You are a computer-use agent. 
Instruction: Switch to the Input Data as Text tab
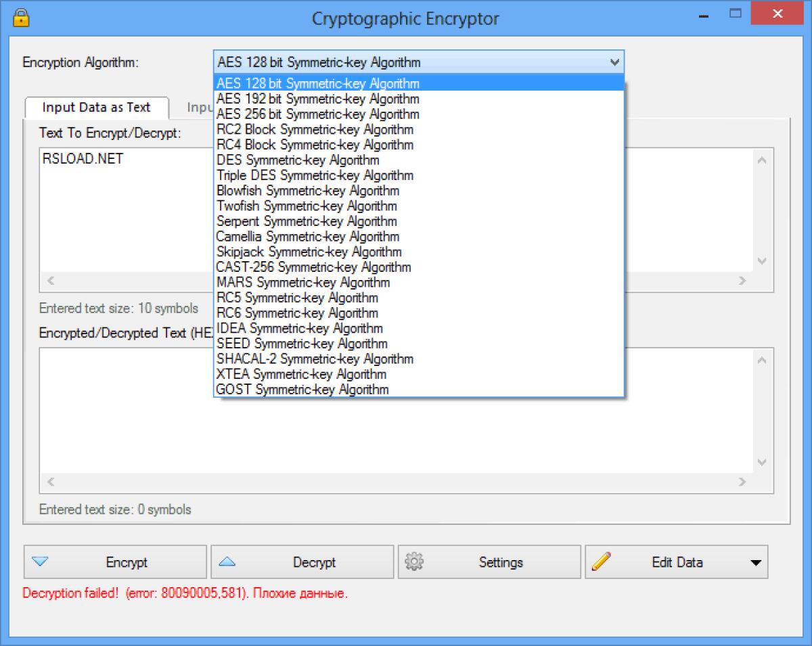coord(95,107)
